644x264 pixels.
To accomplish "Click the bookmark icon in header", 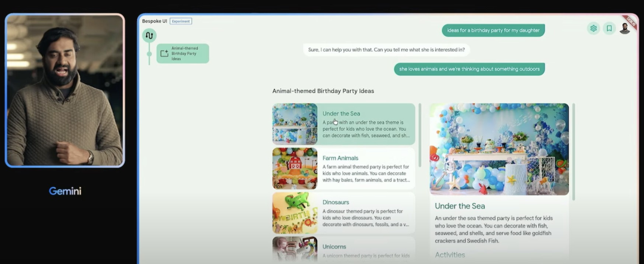I will tap(609, 29).
